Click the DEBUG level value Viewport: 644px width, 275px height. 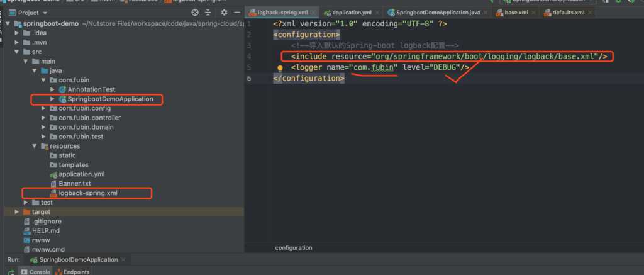tap(445, 67)
